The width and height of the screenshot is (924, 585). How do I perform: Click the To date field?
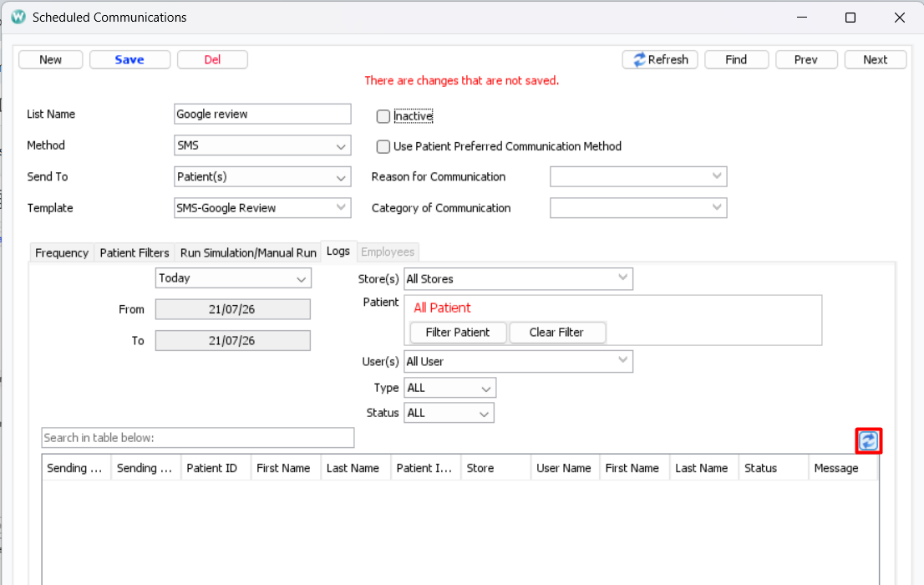[233, 340]
